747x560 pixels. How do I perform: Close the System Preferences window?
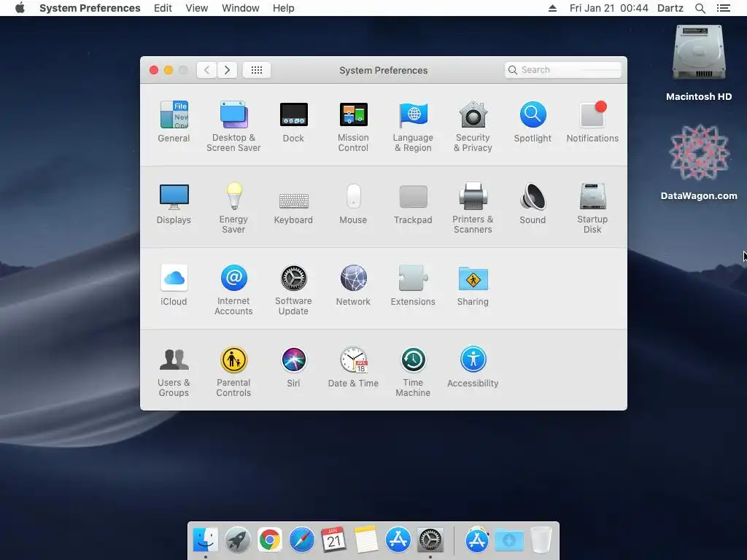pos(154,70)
